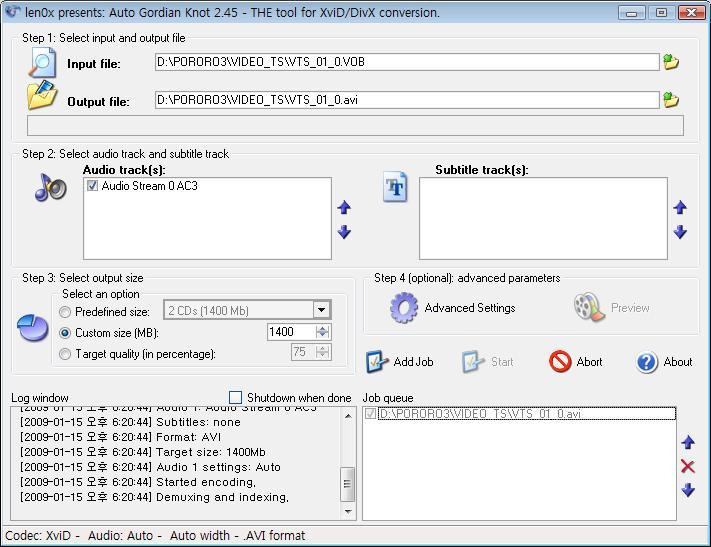
Task: Browse for output file with the folder button
Action: point(671,99)
